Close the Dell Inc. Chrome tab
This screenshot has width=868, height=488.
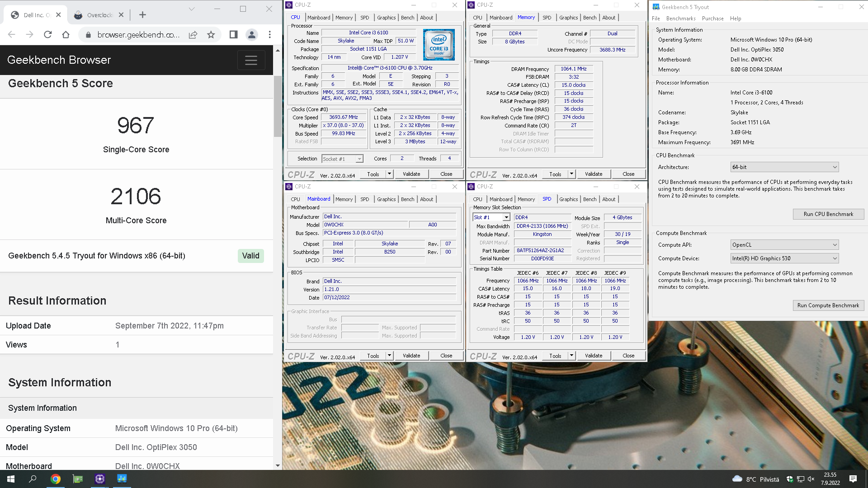(x=58, y=15)
